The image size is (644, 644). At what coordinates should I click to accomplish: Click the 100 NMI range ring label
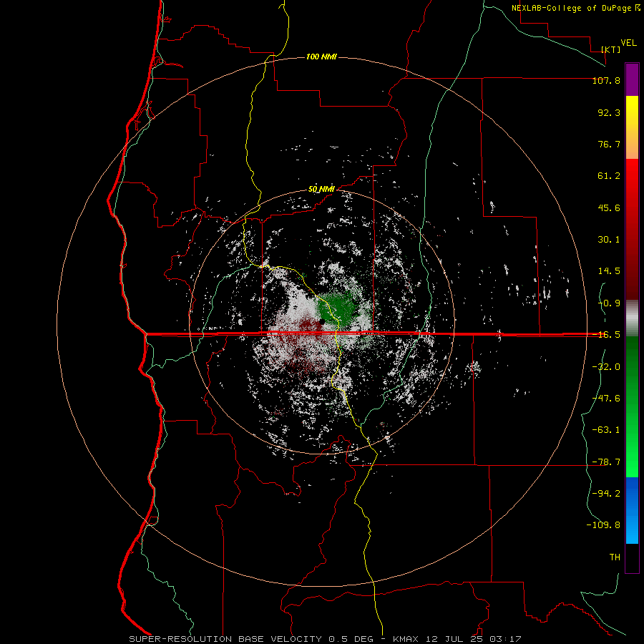[321, 57]
